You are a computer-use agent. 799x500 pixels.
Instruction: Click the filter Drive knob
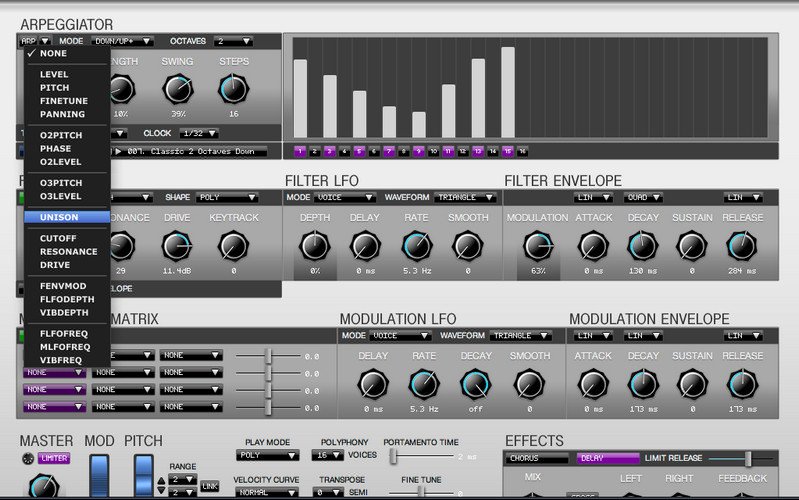click(x=177, y=245)
